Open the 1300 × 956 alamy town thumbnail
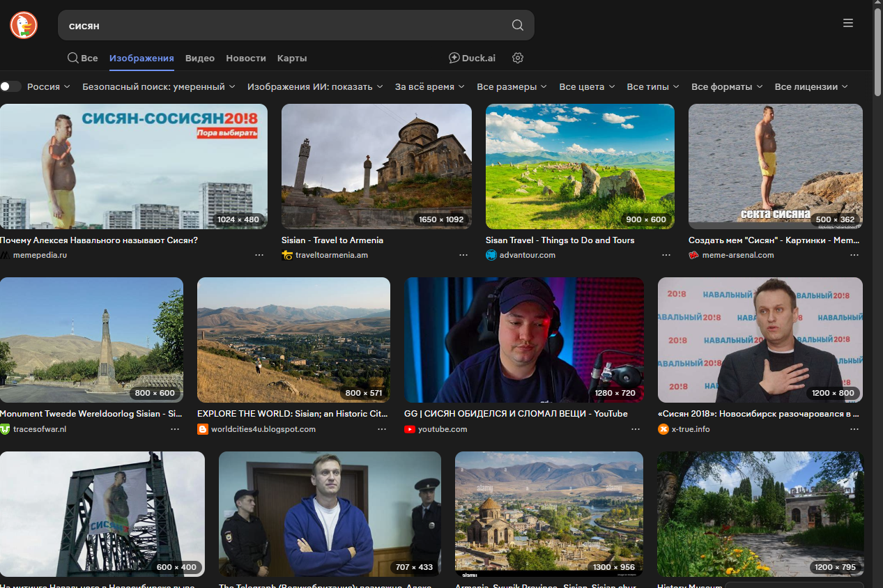 point(549,514)
